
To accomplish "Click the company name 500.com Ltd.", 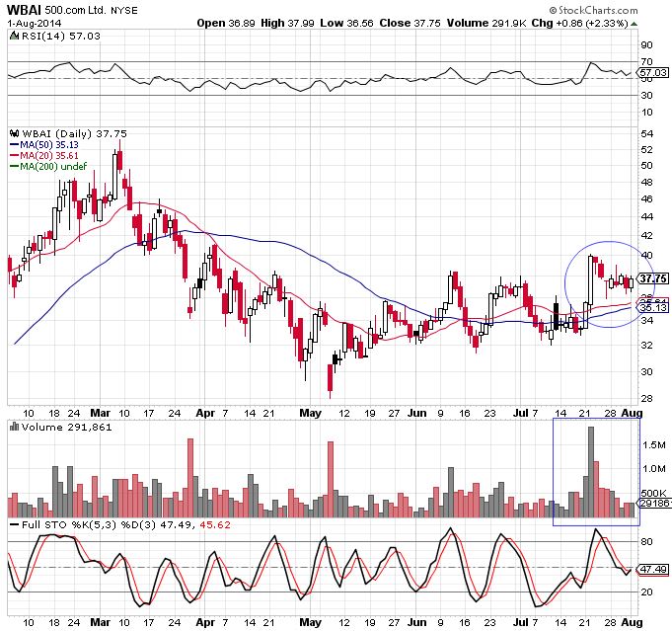I will point(75,10).
